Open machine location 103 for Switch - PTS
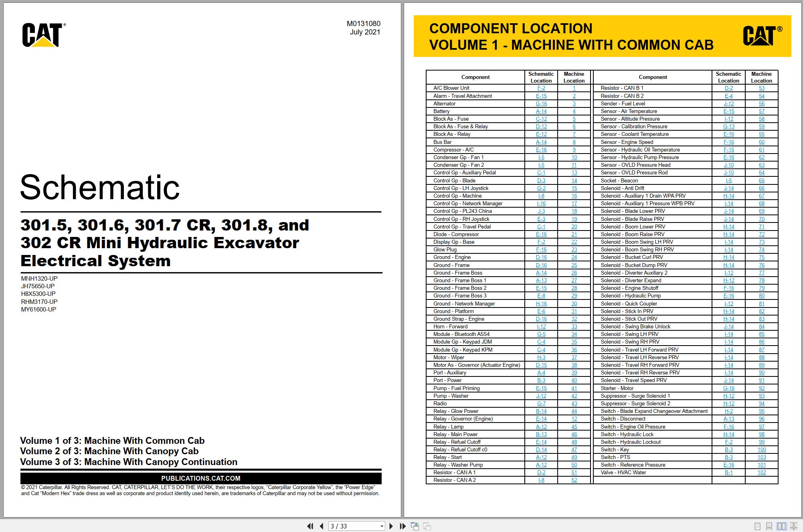This screenshot has height=532, width=803. [761, 457]
